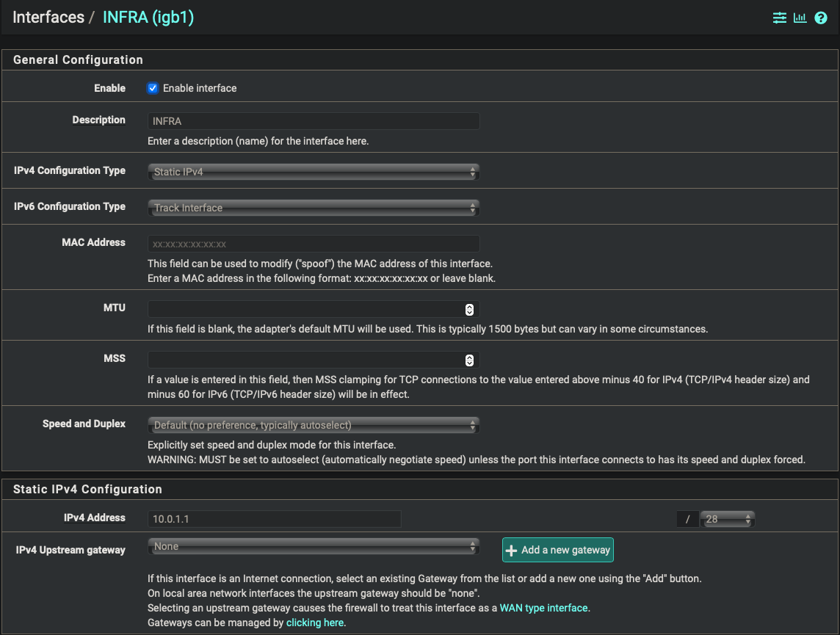Select the INFRA (igb1) breadcrumb link
The image size is (840, 635).
tap(148, 17)
